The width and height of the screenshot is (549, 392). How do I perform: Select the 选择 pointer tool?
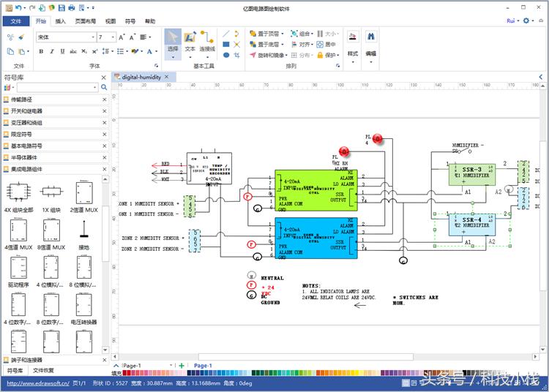click(x=173, y=41)
